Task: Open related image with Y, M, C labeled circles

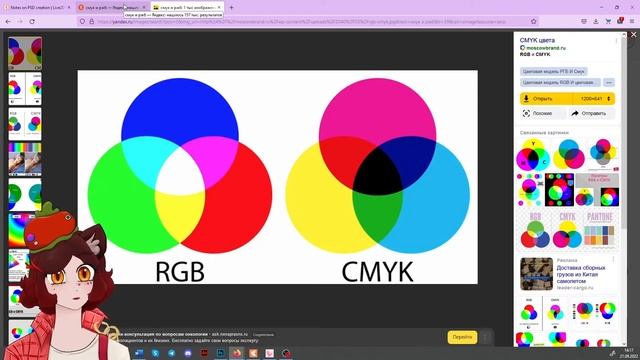Action: [x=533, y=155]
